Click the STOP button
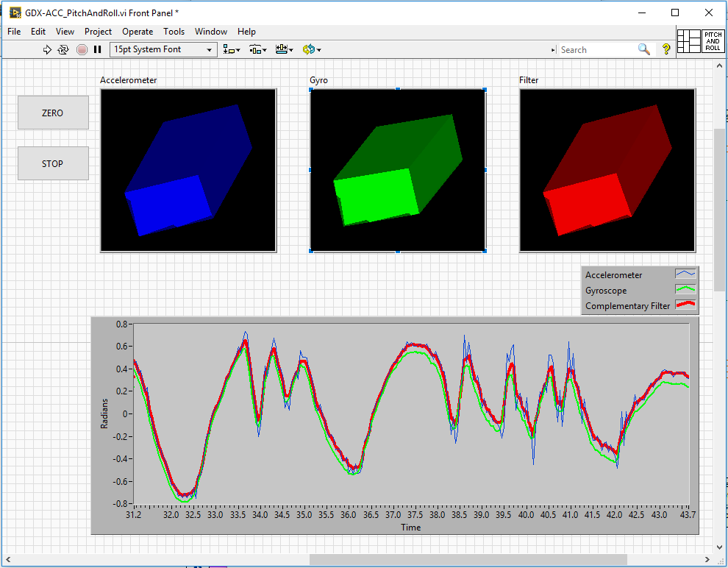Screen dimensions: 728x568 click(x=53, y=163)
